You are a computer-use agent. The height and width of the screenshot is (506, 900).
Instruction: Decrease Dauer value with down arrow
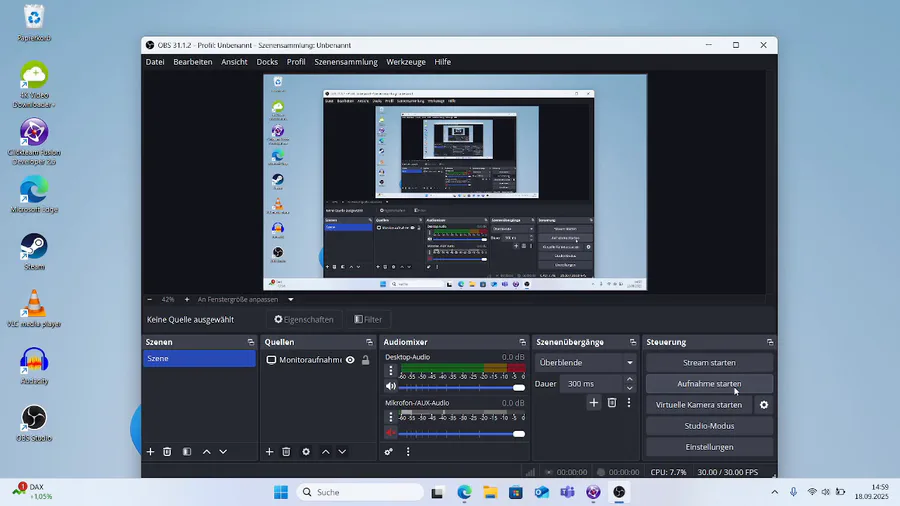(630, 388)
